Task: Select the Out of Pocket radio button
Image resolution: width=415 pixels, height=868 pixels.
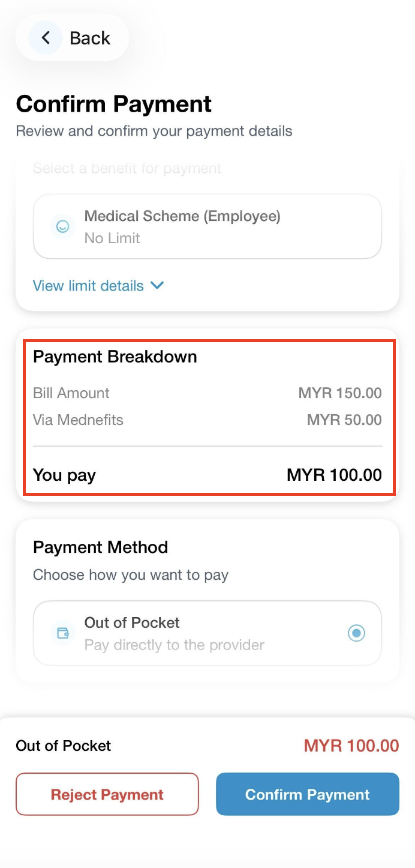Action: (356, 633)
